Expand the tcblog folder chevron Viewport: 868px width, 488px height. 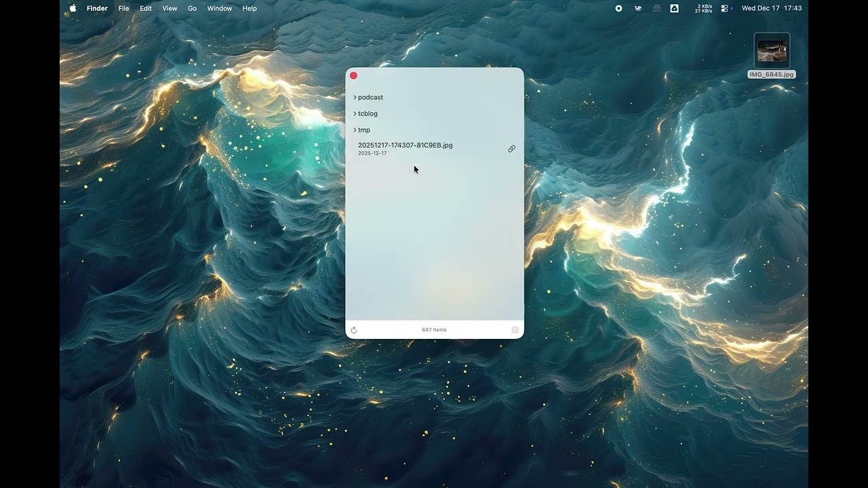[x=355, y=113]
